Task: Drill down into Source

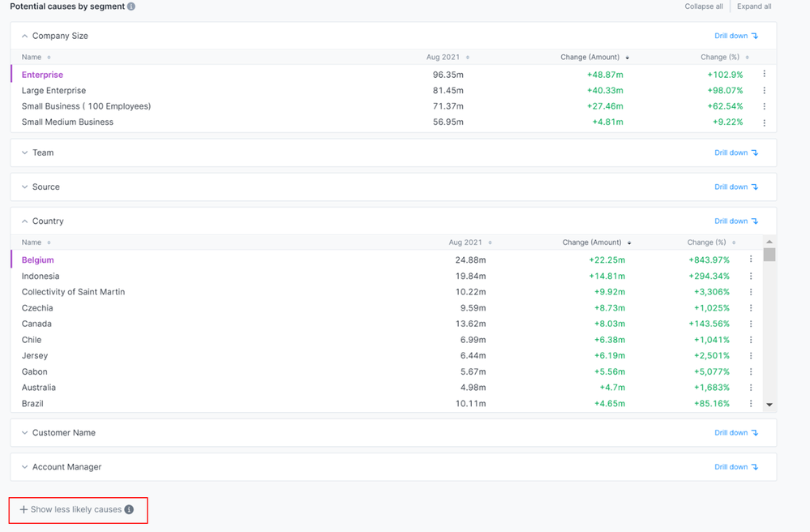Action: (736, 187)
